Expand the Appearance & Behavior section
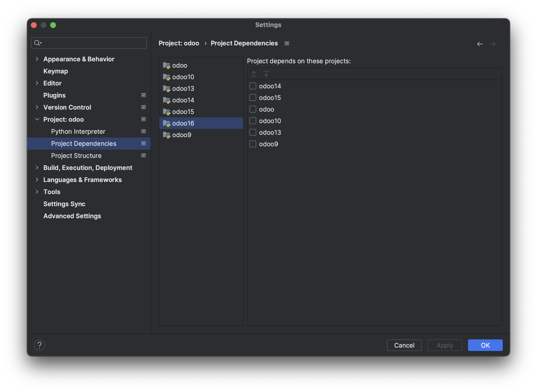 point(37,59)
